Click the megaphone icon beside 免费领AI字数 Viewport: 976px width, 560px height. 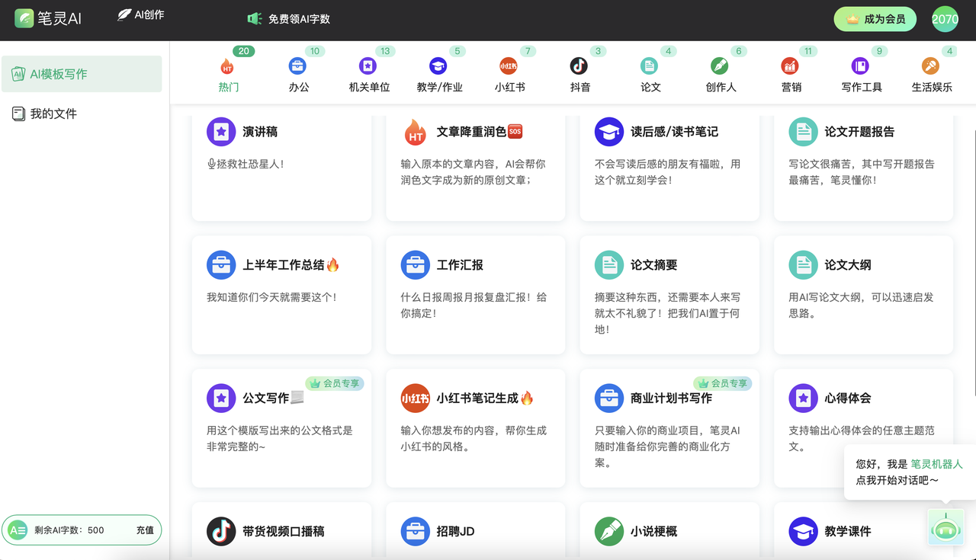pos(255,19)
